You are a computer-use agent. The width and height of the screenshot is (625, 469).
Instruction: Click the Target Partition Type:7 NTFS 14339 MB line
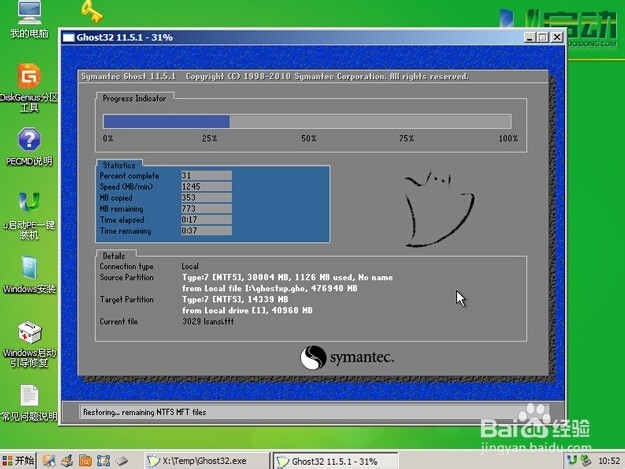(x=235, y=299)
